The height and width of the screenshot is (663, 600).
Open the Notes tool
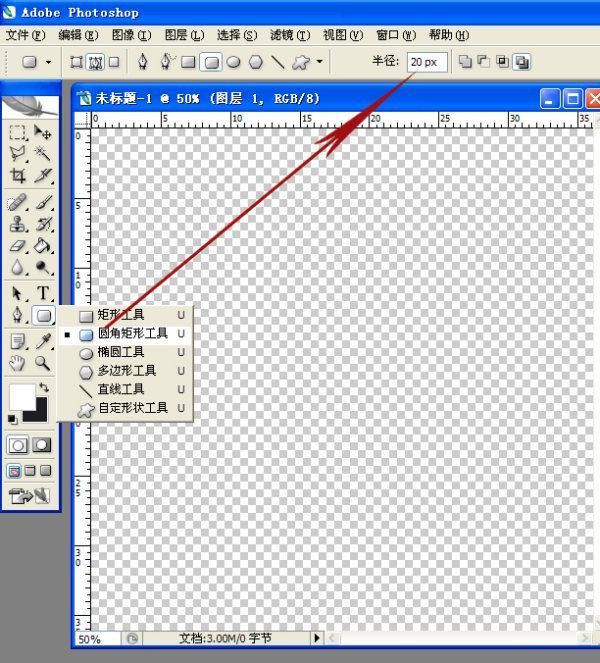coord(17,341)
